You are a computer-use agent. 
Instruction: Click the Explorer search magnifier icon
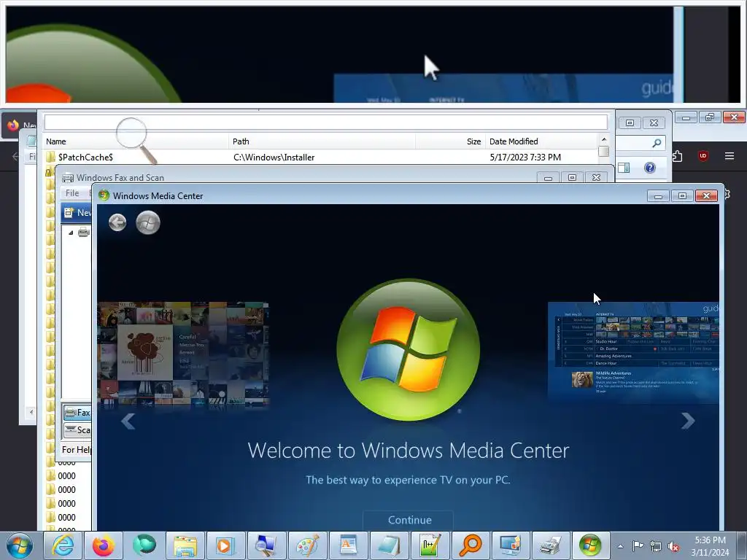click(x=657, y=143)
